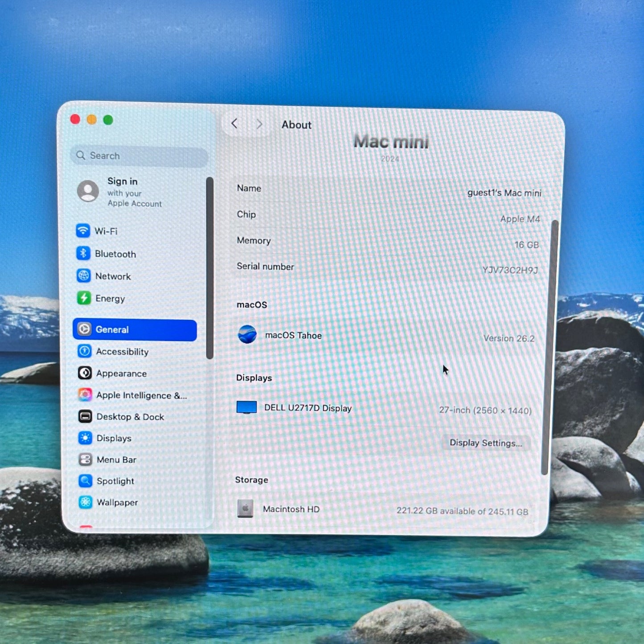Click the serial number YJV73C2H9J
This screenshot has height=644, width=644.
(x=510, y=270)
